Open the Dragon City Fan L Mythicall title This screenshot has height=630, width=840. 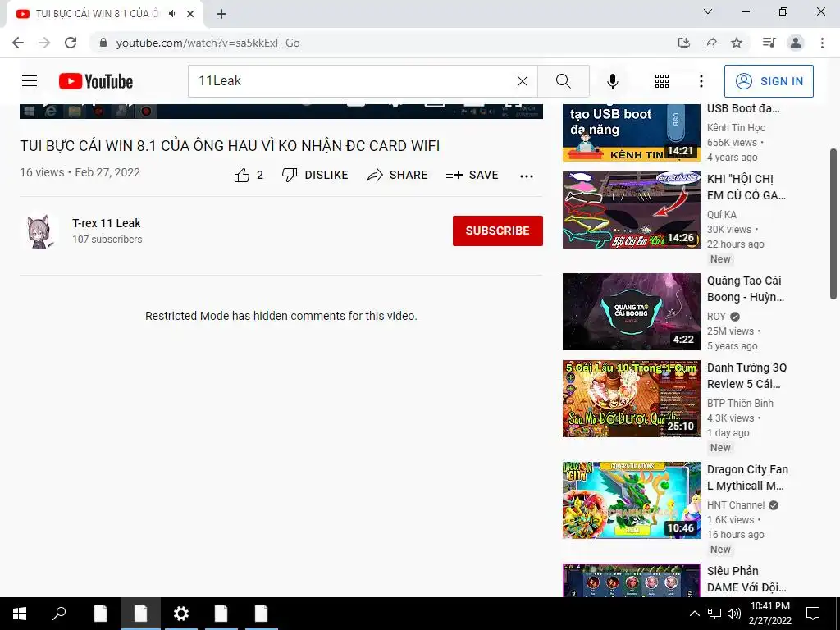[x=747, y=477]
